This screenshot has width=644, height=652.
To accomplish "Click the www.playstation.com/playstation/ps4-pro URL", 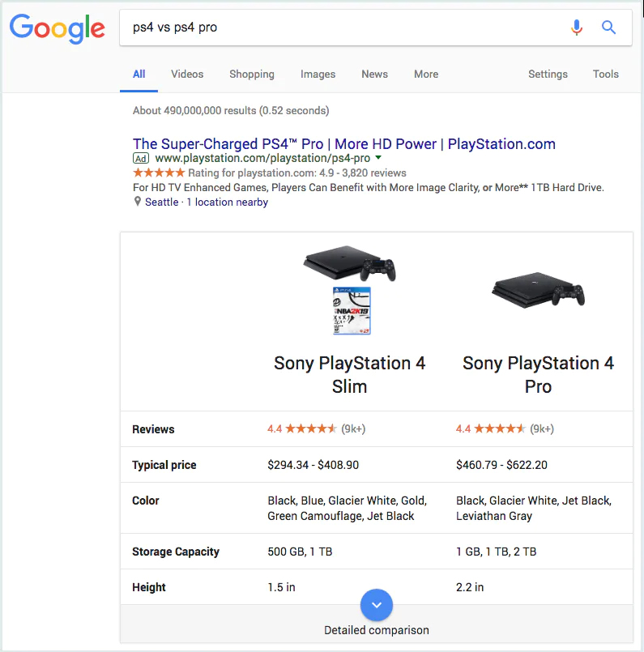I will pos(262,158).
